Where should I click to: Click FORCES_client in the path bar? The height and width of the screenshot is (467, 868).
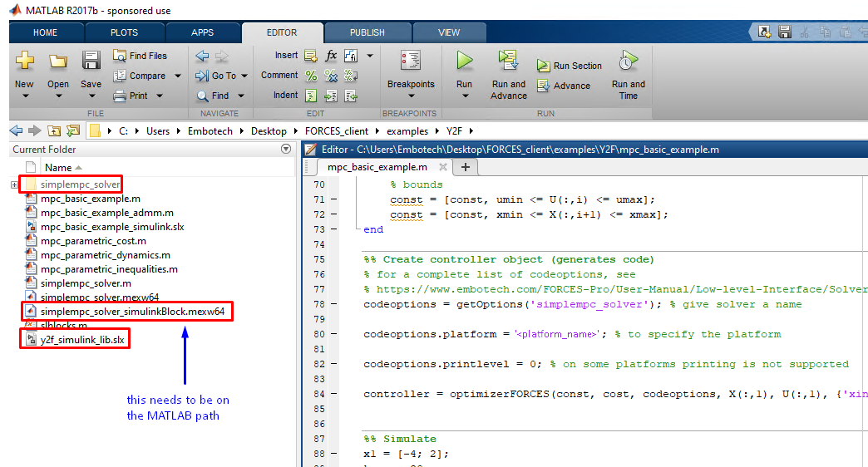pos(337,131)
